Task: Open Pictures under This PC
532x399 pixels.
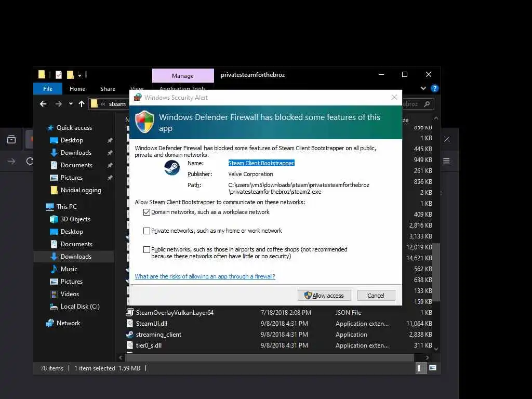Action: pos(71,282)
